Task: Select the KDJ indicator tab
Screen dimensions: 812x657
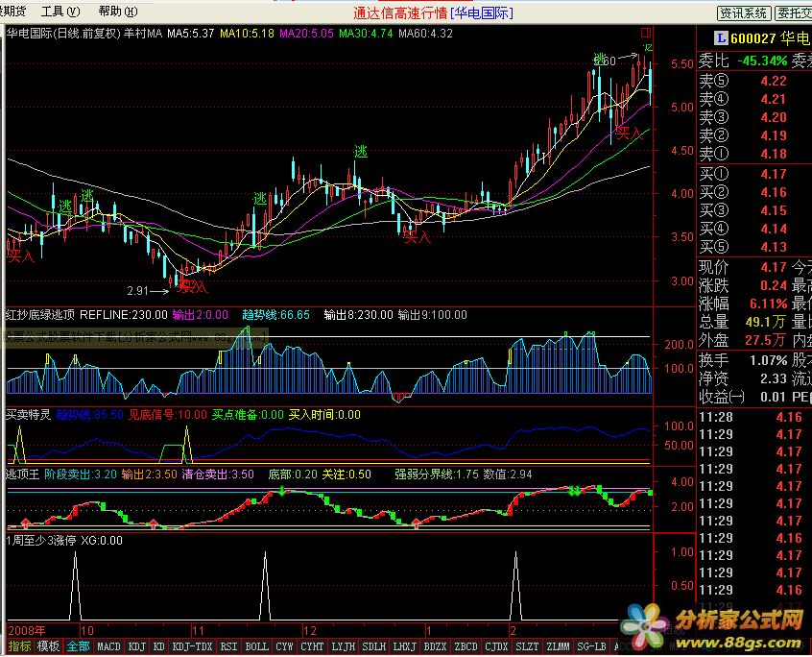Action: pyautogui.click(x=136, y=646)
